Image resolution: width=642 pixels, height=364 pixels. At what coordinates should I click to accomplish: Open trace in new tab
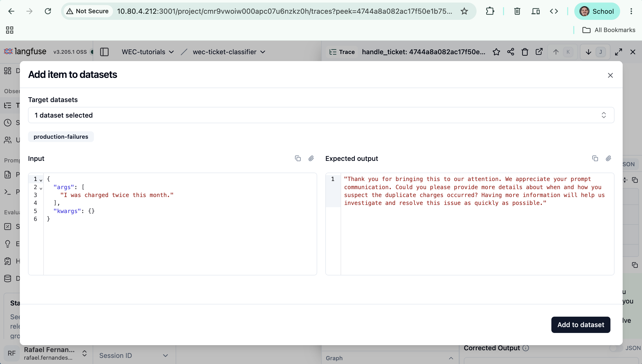pos(539,52)
